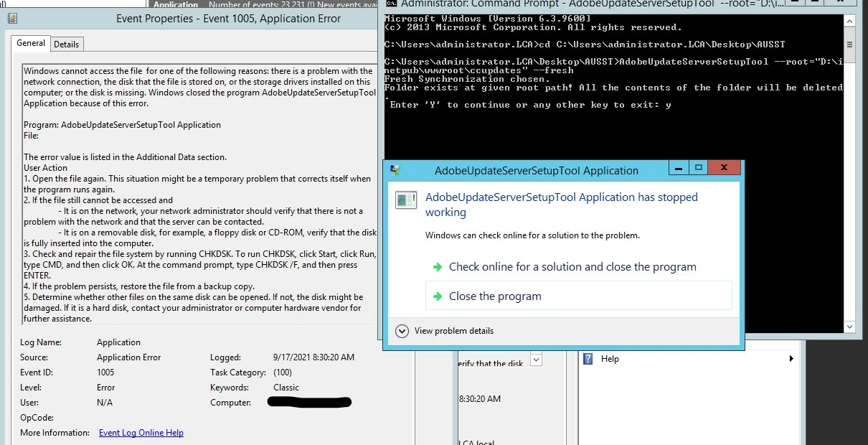
Task: Expand View problem details chevron
Action: [402, 331]
